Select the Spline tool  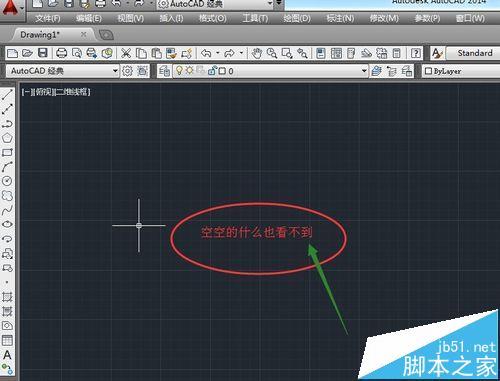point(7,210)
